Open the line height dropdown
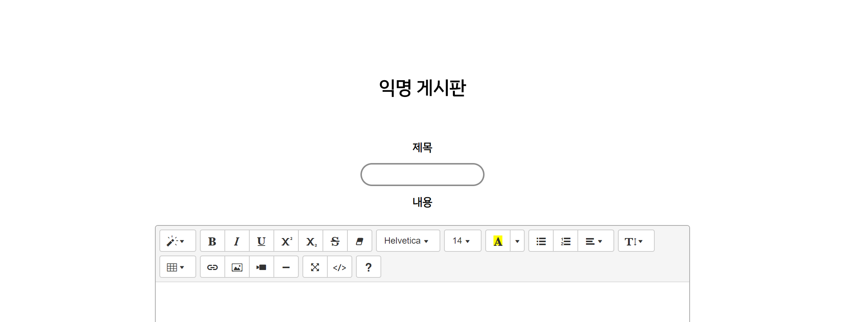 [x=636, y=241]
